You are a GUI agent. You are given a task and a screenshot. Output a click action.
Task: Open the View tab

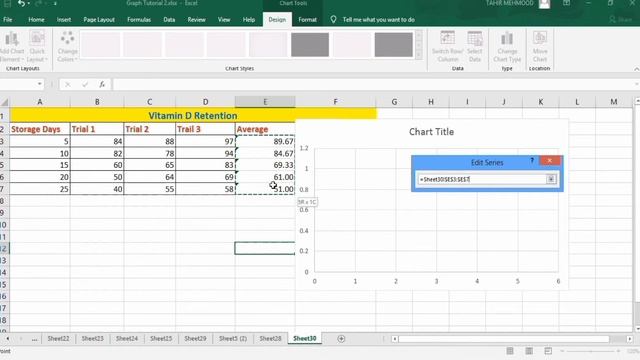pyautogui.click(x=224, y=20)
